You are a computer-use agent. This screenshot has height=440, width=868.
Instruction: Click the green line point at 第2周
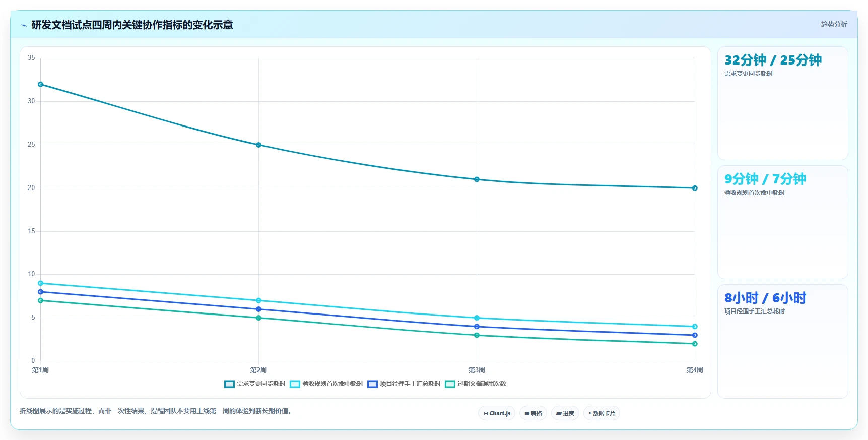(258, 318)
